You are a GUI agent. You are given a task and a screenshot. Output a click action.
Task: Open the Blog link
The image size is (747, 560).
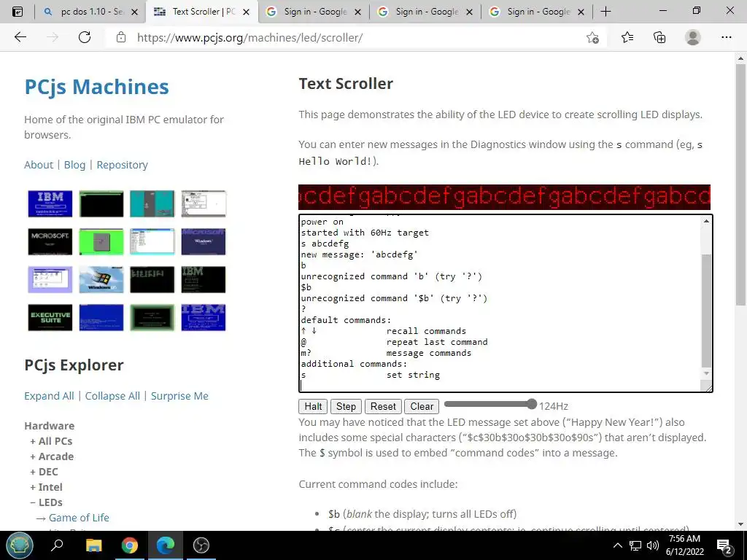pyautogui.click(x=75, y=165)
